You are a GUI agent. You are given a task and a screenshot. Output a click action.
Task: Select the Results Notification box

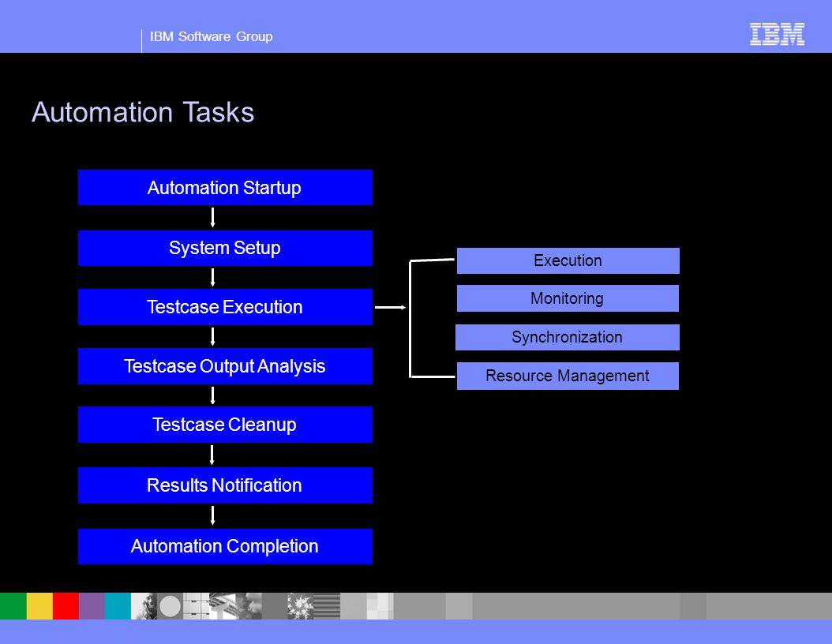pos(225,485)
